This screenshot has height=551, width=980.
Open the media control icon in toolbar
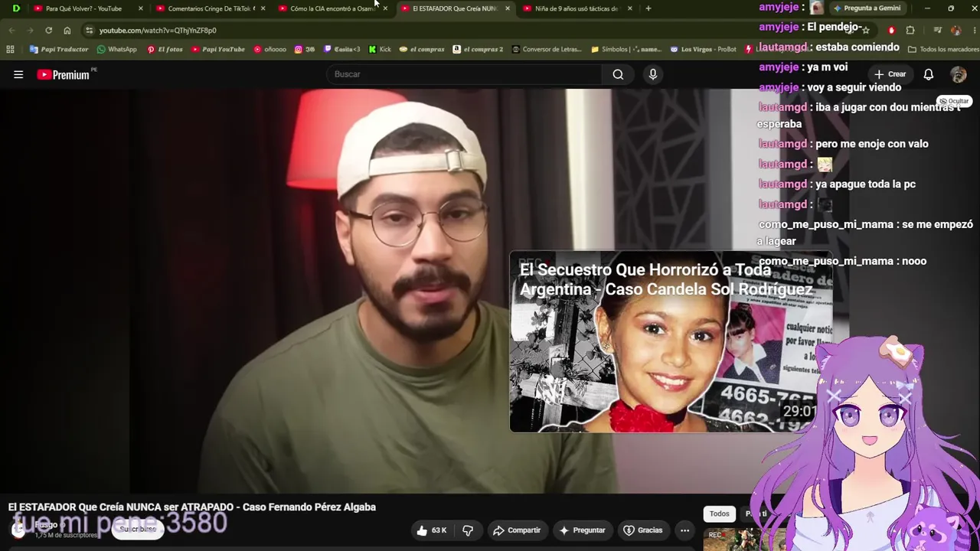click(937, 30)
